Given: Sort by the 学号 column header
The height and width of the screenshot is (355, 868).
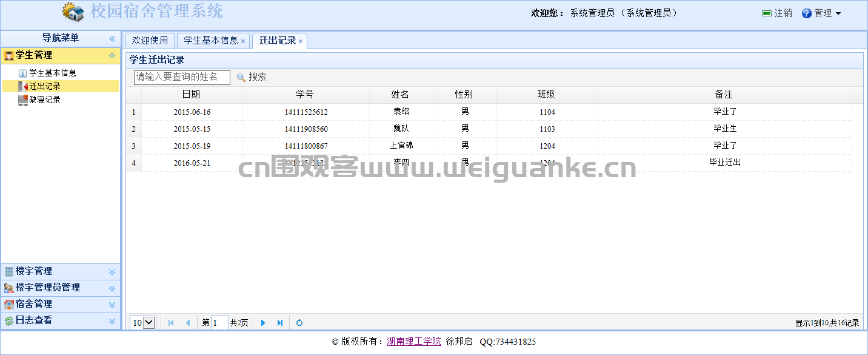Looking at the screenshot, I should pyautogui.click(x=305, y=95).
